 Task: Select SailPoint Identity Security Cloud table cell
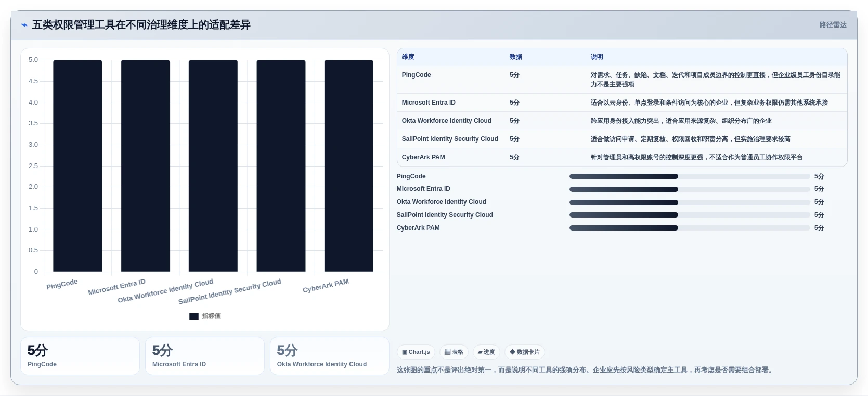[x=450, y=139]
